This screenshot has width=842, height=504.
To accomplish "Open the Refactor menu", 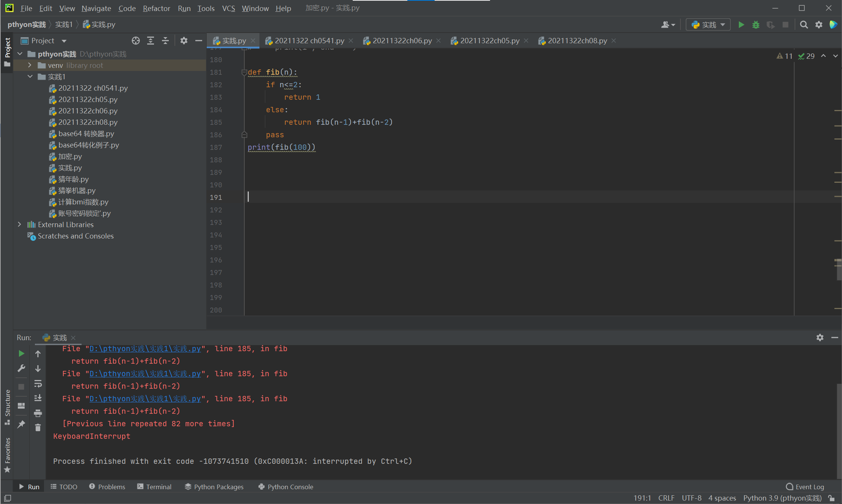I will click(x=156, y=8).
